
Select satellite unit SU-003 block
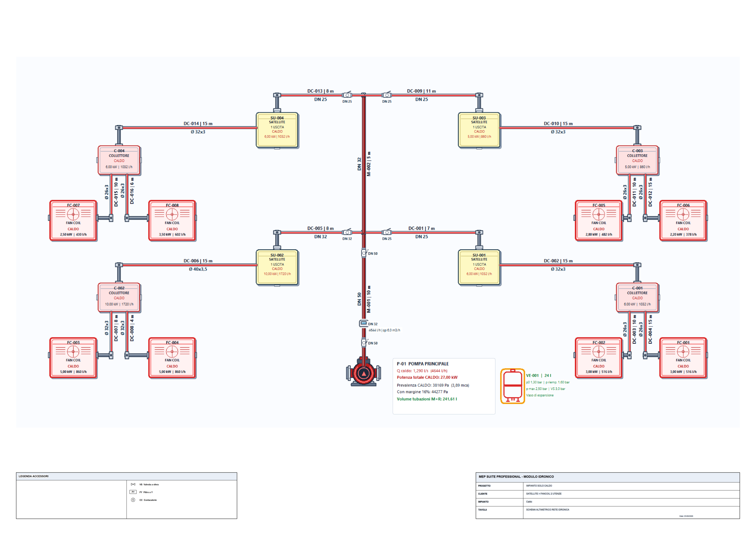479,130
